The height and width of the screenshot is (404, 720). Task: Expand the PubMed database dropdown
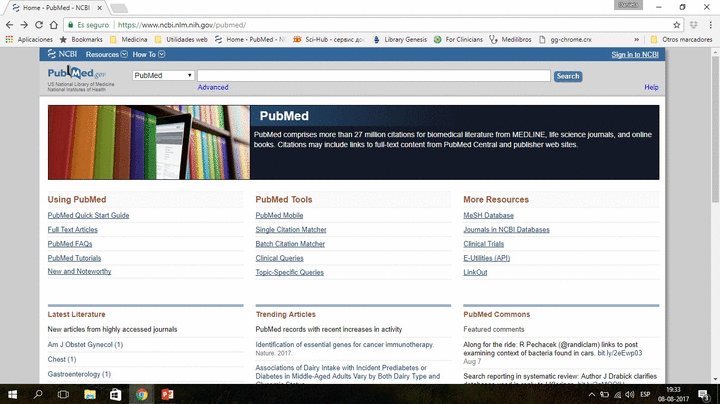pyautogui.click(x=163, y=76)
